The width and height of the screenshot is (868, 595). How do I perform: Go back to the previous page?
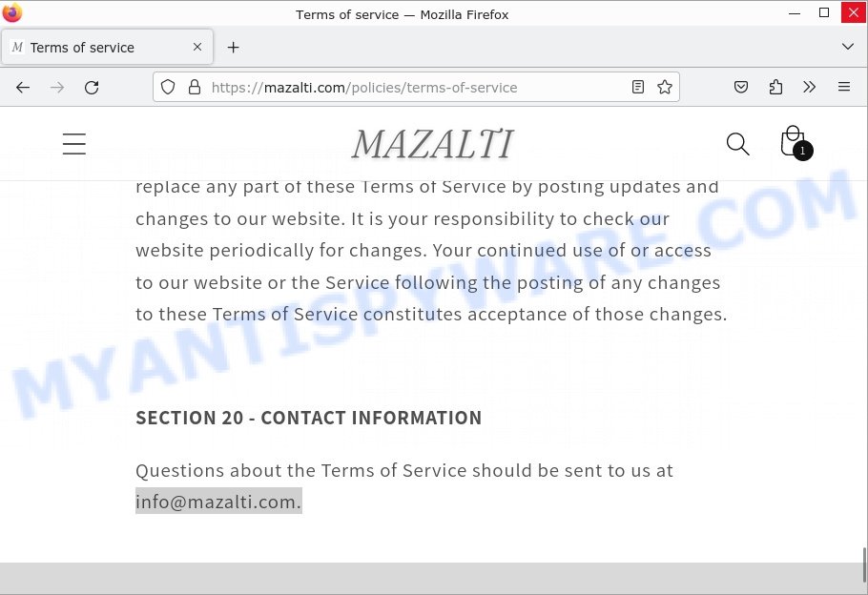(x=23, y=88)
